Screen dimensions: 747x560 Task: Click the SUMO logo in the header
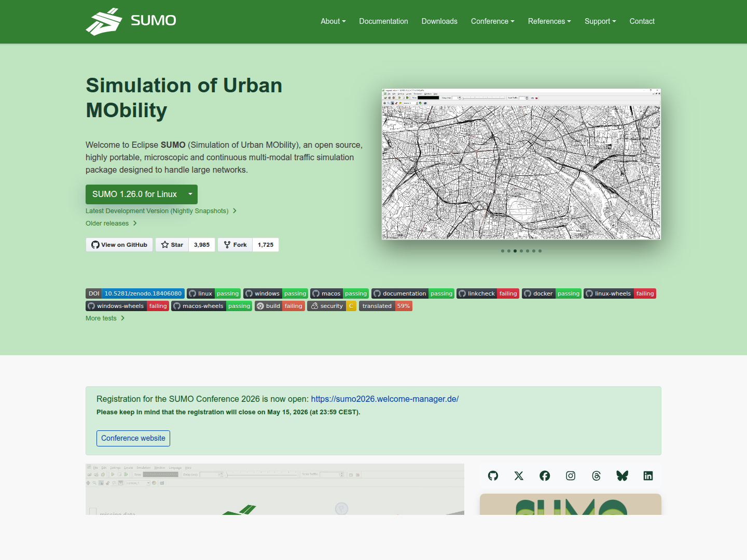tap(131, 21)
